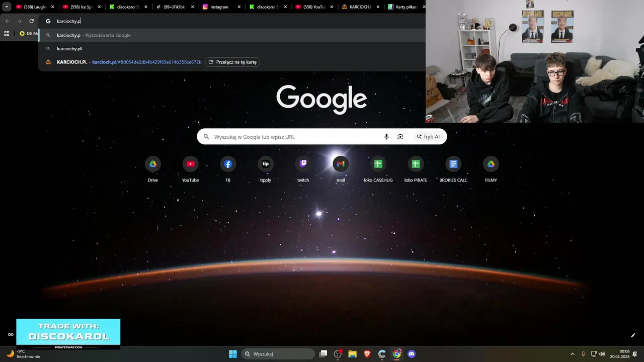Image resolution: width=644 pixels, height=362 pixels.
Task: Search by image with the Lens icon
Action: [400, 137]
